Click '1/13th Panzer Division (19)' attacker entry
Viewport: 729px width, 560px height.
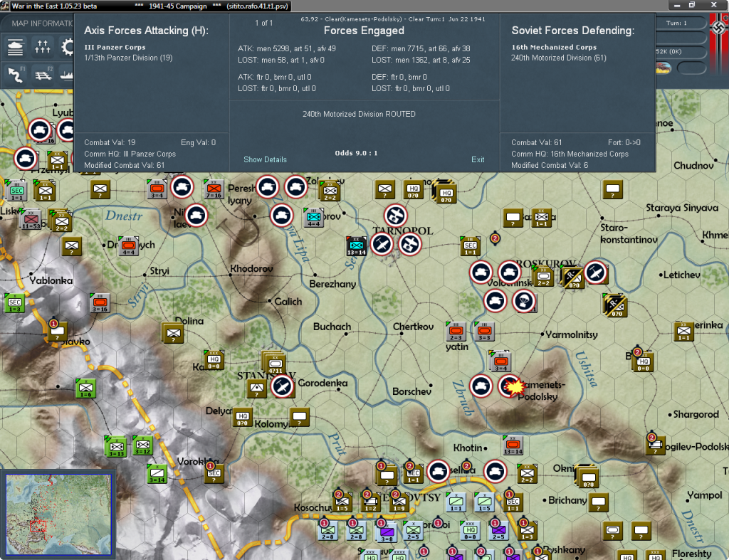(x=128, y=58)
